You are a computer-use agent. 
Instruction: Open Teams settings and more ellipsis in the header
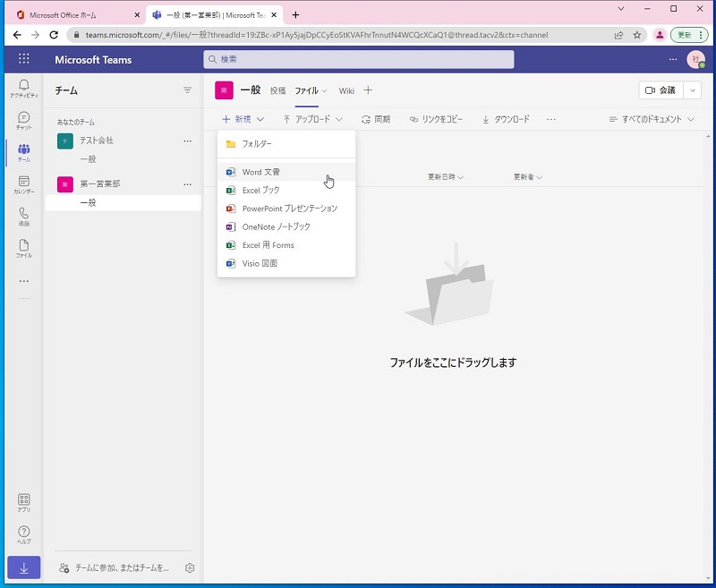(x=673, y=59)
